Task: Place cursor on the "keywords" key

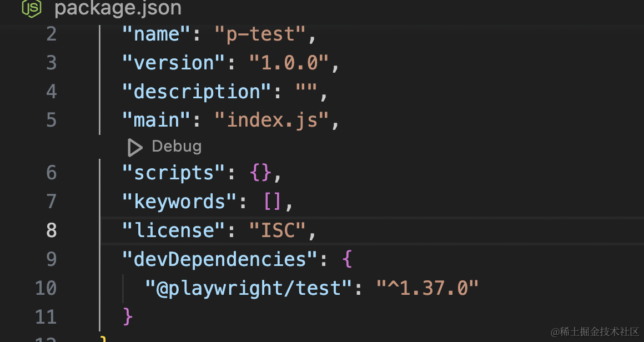Action: pos(180,202)
